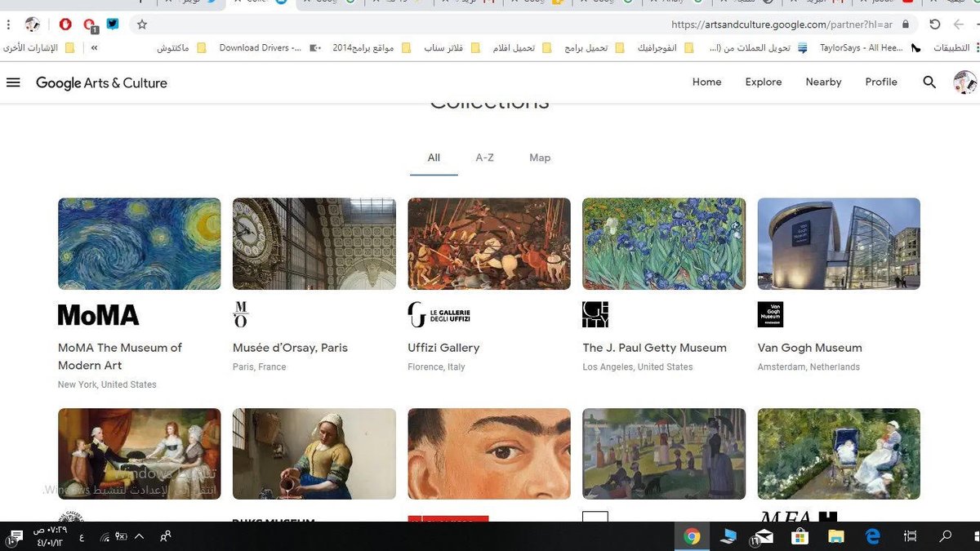Screen dimensions: 980x551
Task: Open the Nearby section
Action: pos(823,82)
